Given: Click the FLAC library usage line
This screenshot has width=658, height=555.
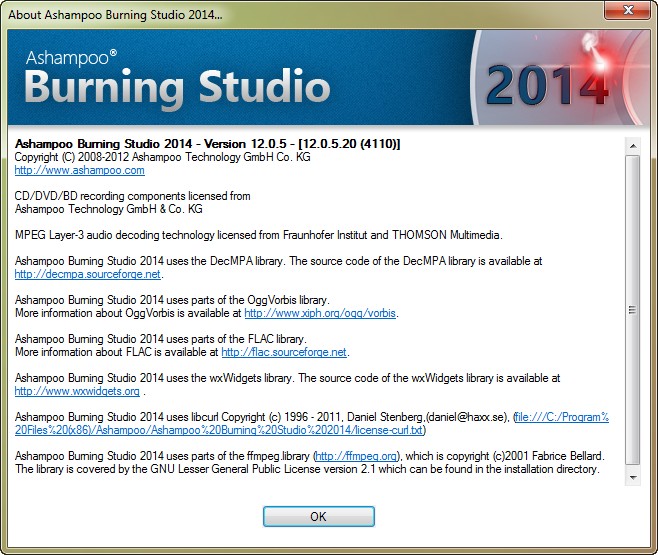Looking at the screenshot, I should [161, 339].
